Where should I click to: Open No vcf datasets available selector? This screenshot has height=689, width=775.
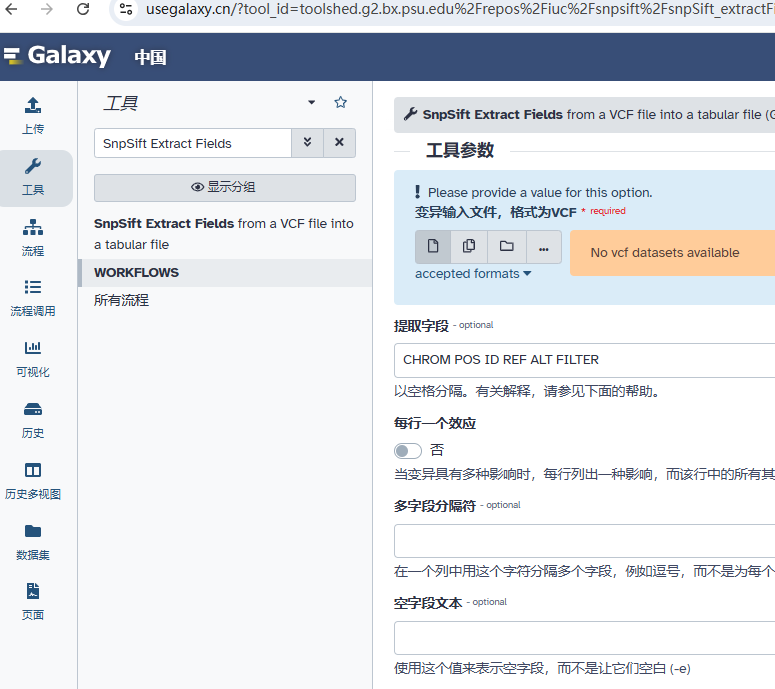pos(672,253)
